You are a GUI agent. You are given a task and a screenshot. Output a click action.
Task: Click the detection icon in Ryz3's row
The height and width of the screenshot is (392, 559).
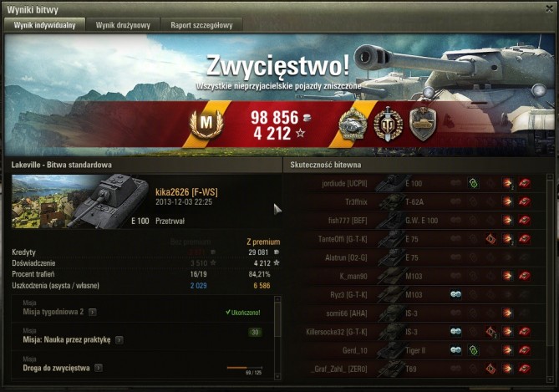(455, 294)
